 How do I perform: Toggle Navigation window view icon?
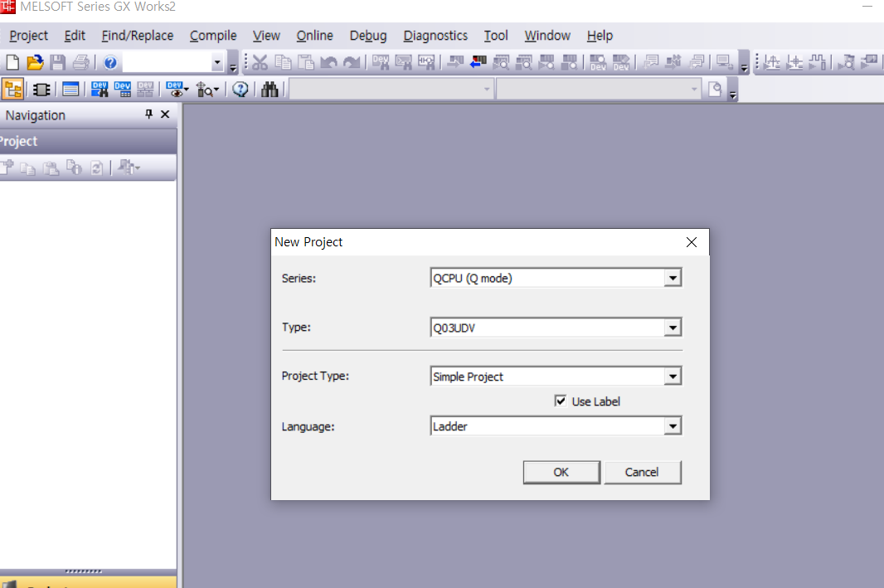[x=12, y=89]
